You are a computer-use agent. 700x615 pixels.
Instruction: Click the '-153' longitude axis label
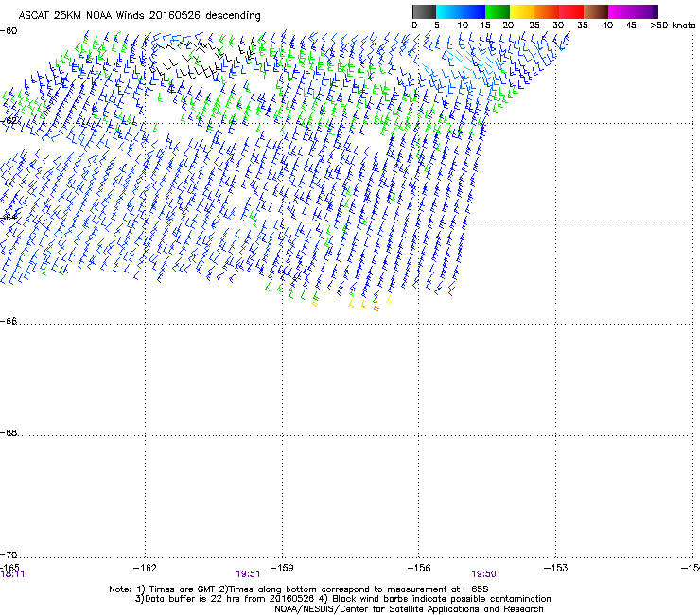coord(556,568)
